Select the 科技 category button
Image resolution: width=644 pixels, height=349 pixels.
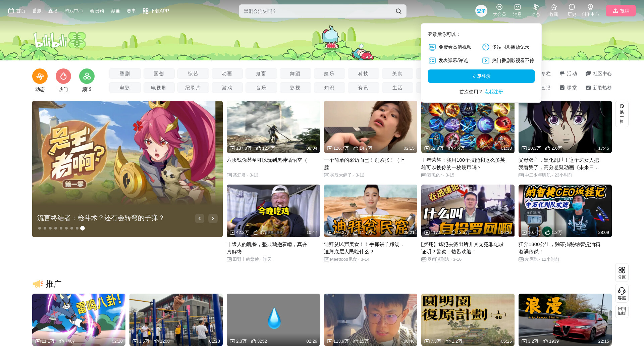point(363,73)
